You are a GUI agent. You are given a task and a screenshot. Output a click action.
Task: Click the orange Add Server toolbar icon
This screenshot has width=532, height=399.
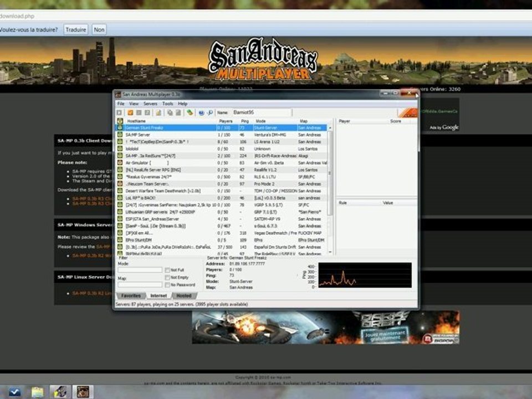coord(130,112)
